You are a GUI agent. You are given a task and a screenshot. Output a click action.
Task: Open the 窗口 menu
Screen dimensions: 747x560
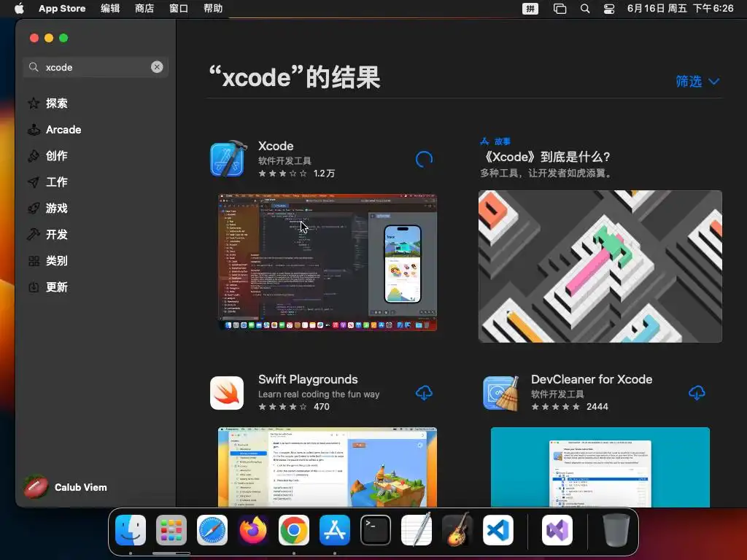(179, 8)
